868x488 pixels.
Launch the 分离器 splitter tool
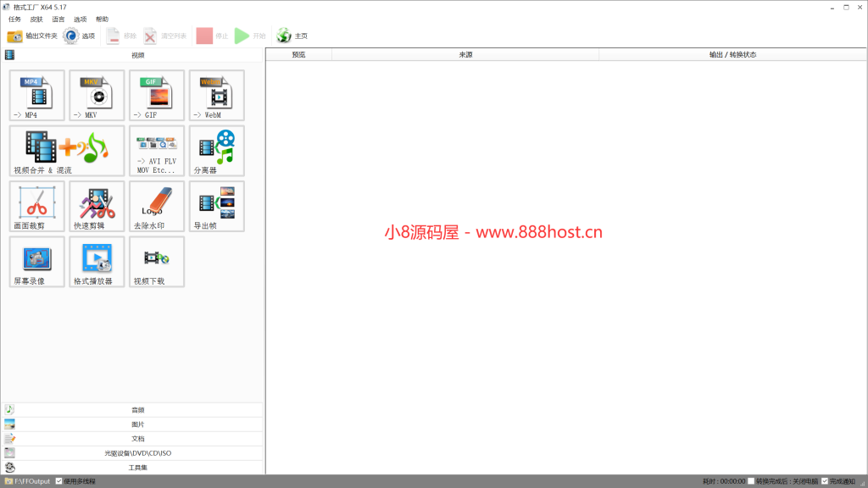pos(216,151)
